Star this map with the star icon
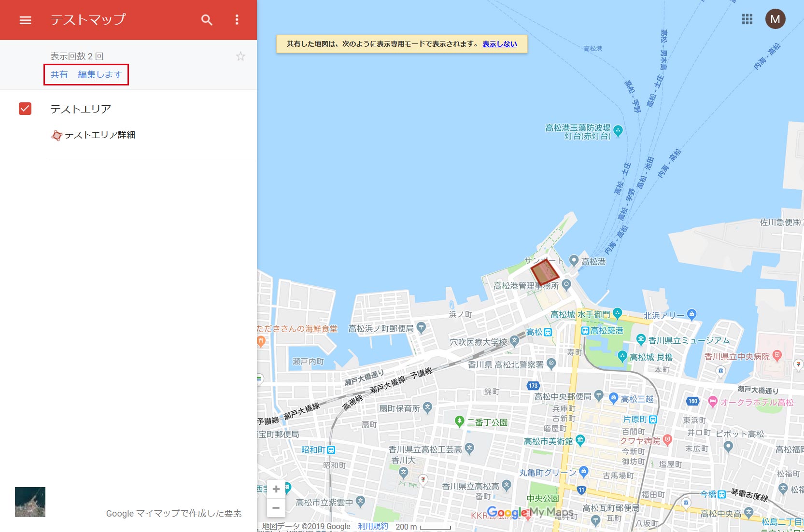This screenshot has height=532, width=804. point(240,56)
